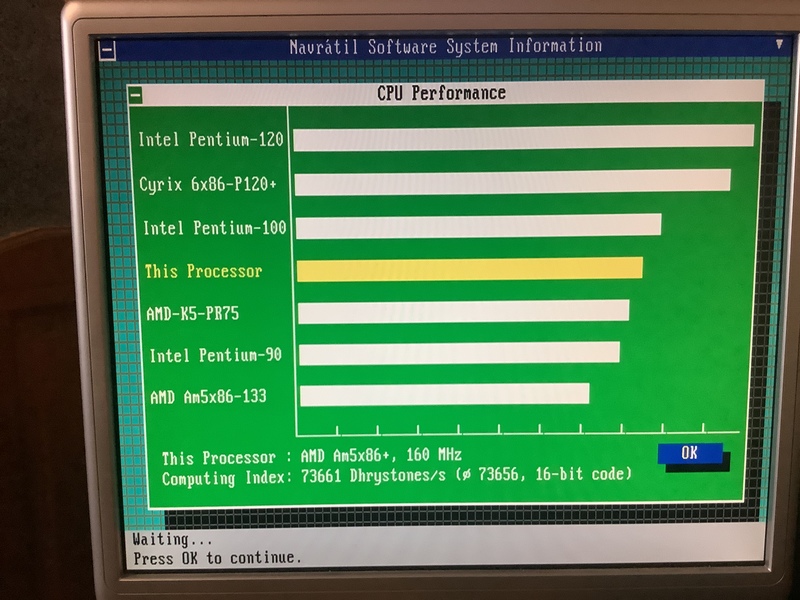Click the CPU Performance dialog title
This screenshot has width=800, height=600.
[441, 93]
